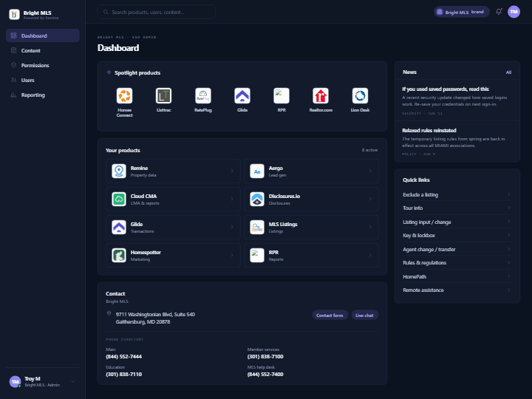This screenshot has height=399, width=532.
Task: Click the 9711 Washingtonian Blvd address
Action: tap(155, 318)
